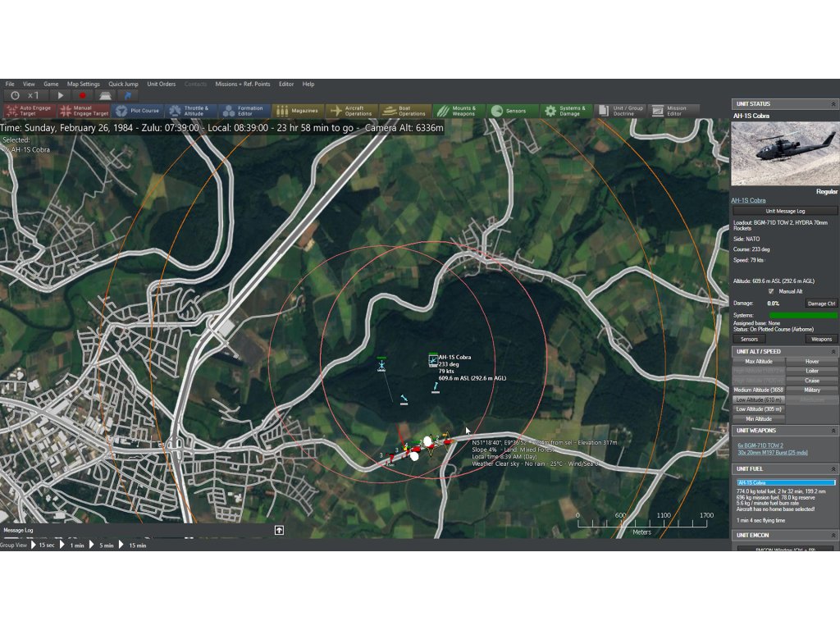Open Systems & Damage
This screenshot has width=840, height=630.
click(566, 111)
